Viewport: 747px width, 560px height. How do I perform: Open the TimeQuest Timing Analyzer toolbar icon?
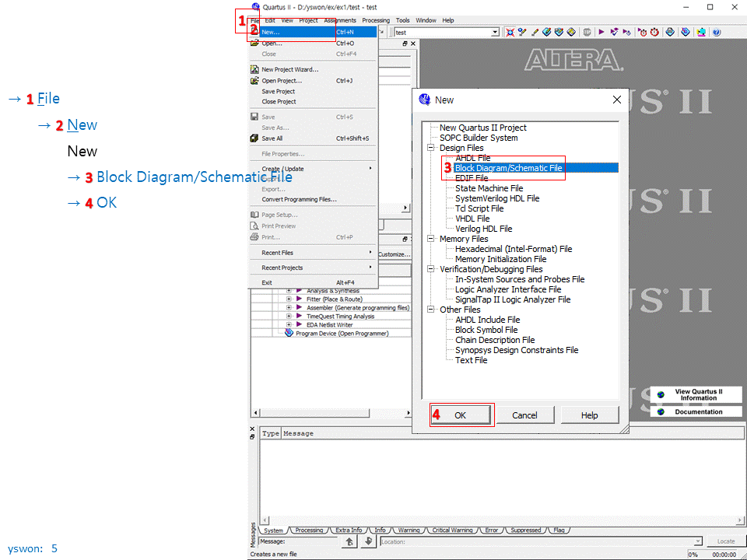(654, 32)
